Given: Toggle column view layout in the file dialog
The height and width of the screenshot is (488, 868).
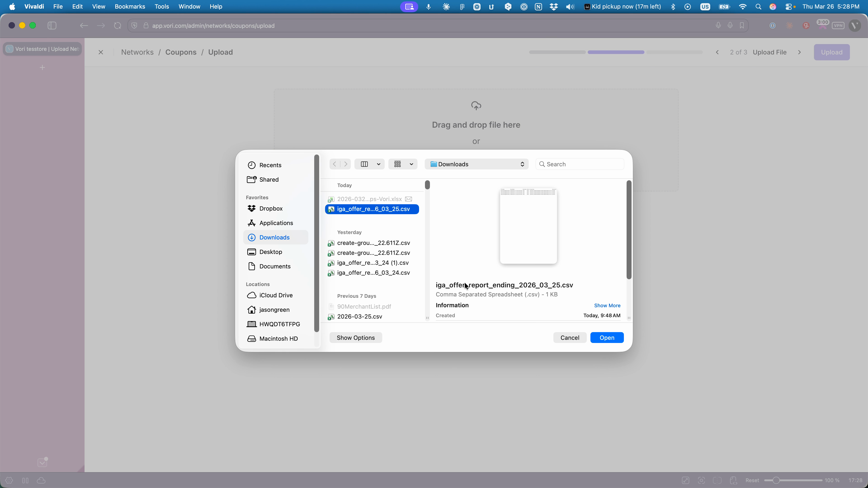Looking at the screenshot, I should [x=365, y=164].
